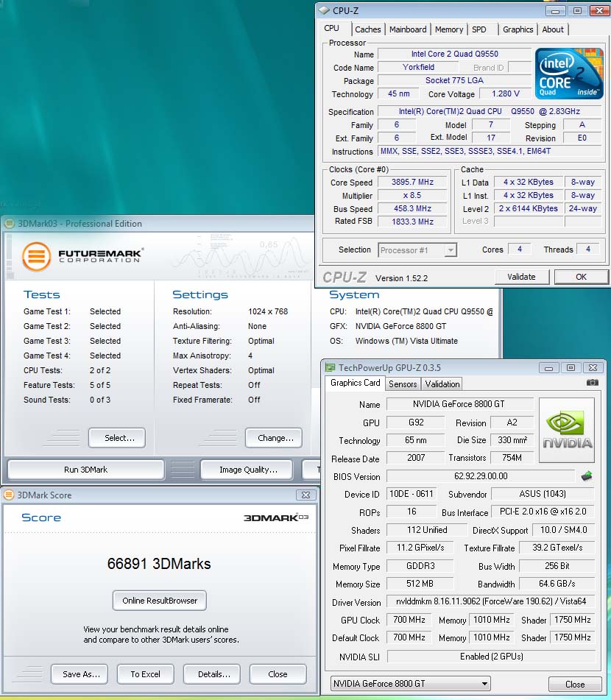Viewport: 611px width, 700px height.
Task: Minimize the CPU-Z window
Action: (556, 11)
